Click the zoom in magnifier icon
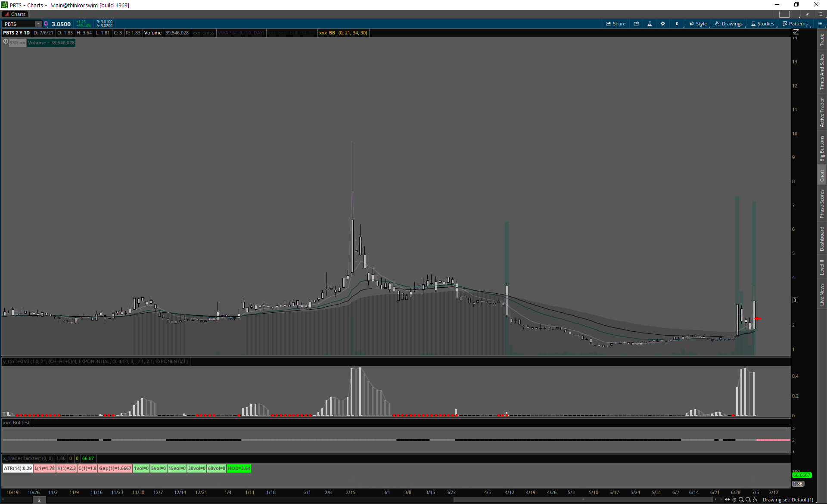The width and height of the screenshot is (827, 504). tap(741, 500)
